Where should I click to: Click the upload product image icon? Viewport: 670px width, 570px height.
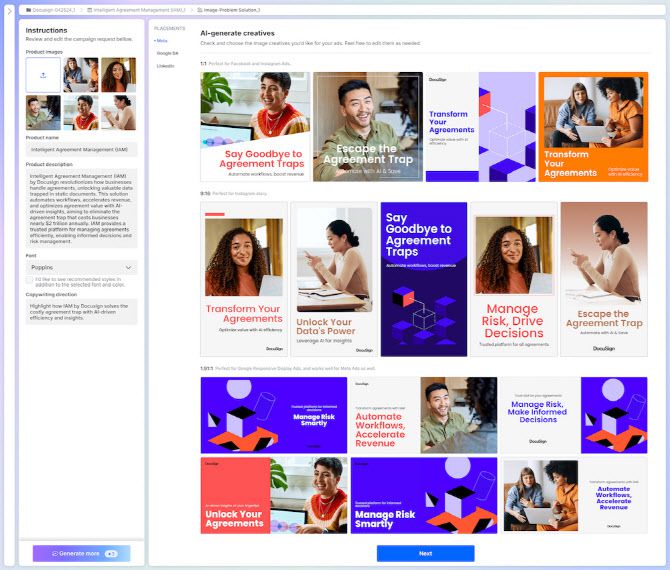42,75
